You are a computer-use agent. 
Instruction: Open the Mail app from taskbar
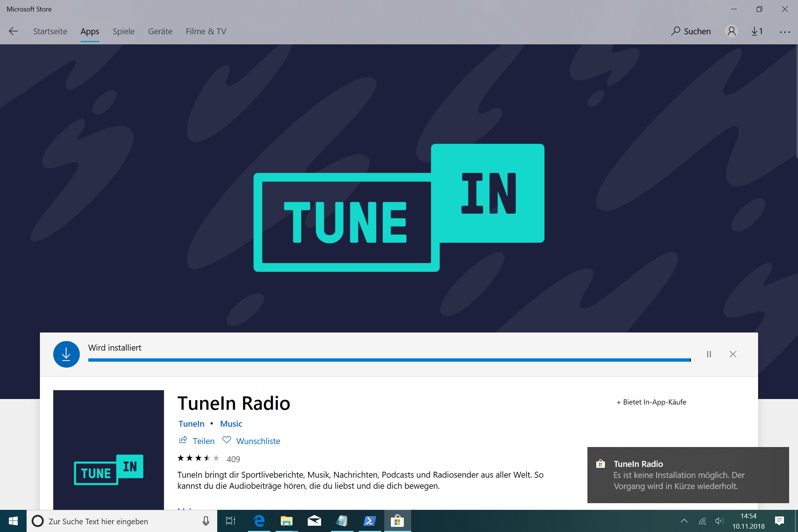(x=314, y=521)
